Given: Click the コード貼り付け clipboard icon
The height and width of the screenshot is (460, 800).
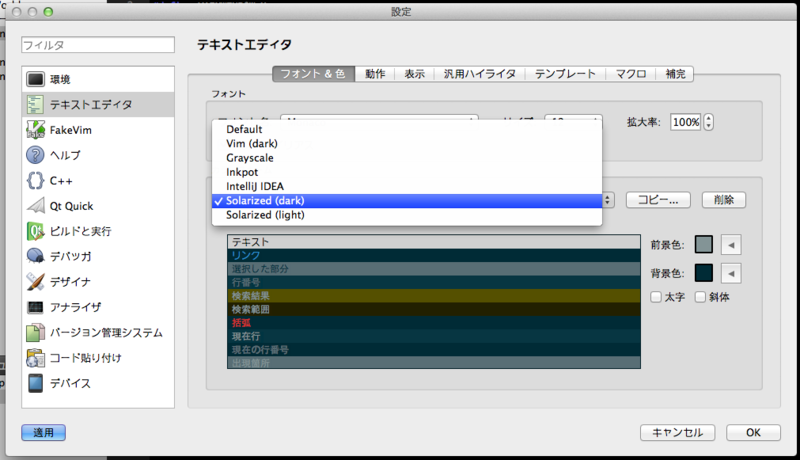Looking at the screenshot, I should coord(35,357).
